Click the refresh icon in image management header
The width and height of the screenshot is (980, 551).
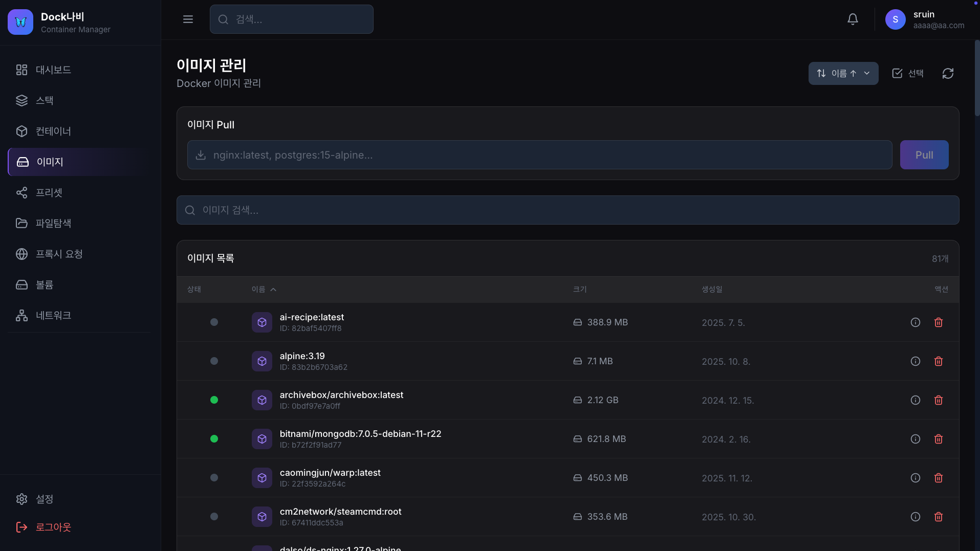[x=948, y=74]
